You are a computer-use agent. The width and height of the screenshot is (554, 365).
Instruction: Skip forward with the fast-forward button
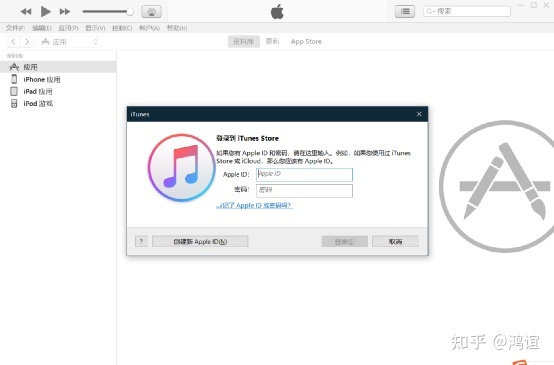(65, 12)
